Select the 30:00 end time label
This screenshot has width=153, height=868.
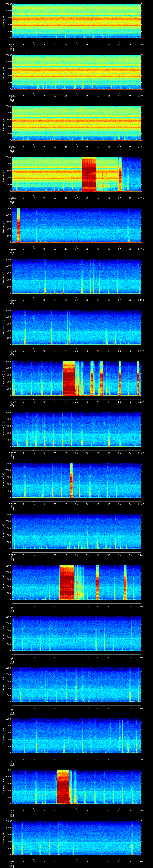pyautogui.click(x=141, y=402)
